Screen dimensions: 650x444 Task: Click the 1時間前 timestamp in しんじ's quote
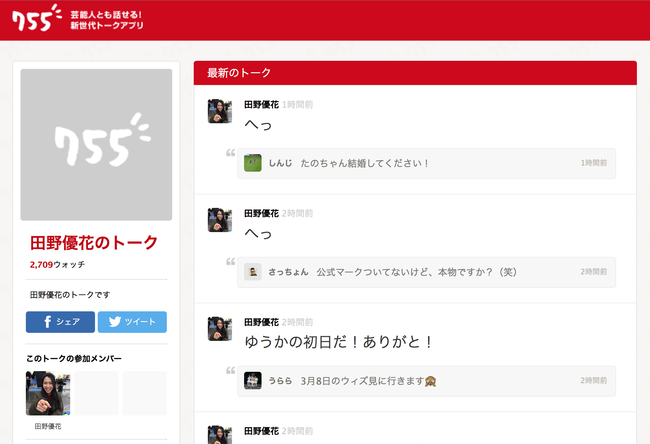pyautogui.click(x=594, y=163)
